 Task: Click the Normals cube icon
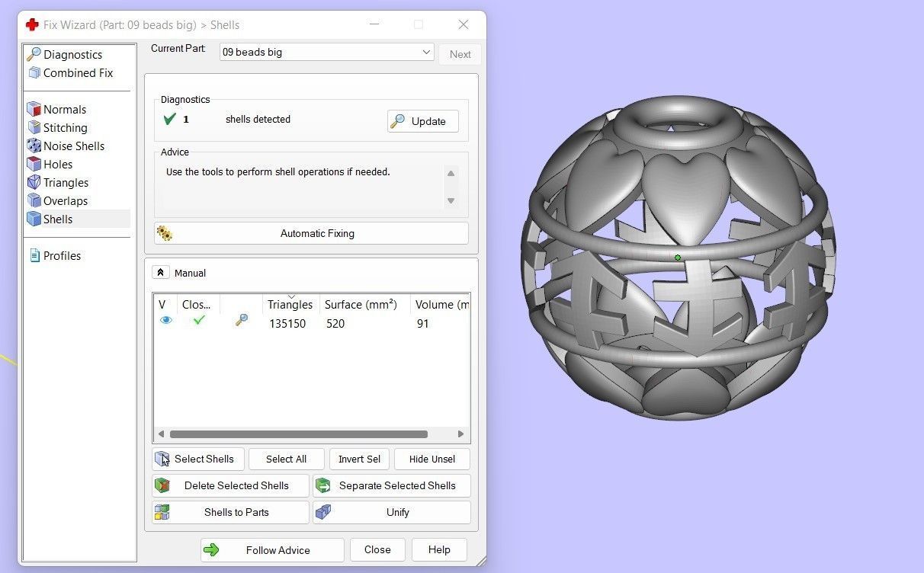pyautogui.click(x=34, y=110)
